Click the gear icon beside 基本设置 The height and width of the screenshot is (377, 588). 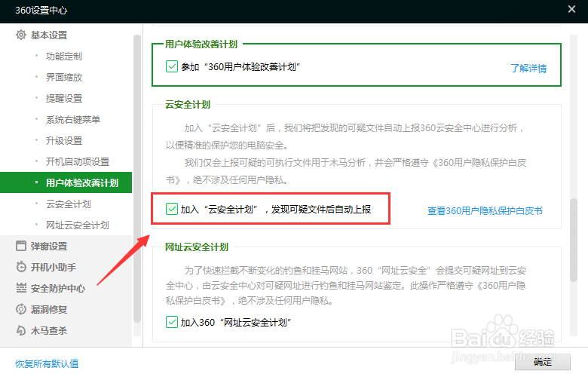point(21,35)
